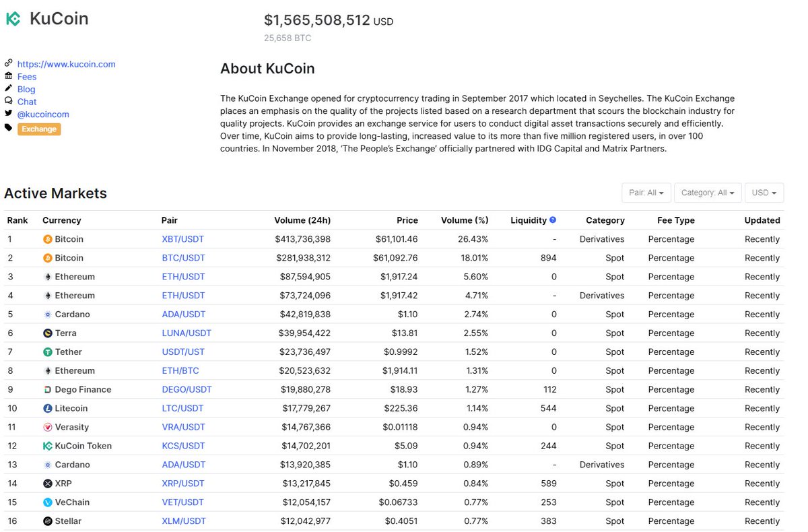The height and width of the screenshot is (532, 808).
Task: Click the Verasity coin icon
Action: point(47,428)
